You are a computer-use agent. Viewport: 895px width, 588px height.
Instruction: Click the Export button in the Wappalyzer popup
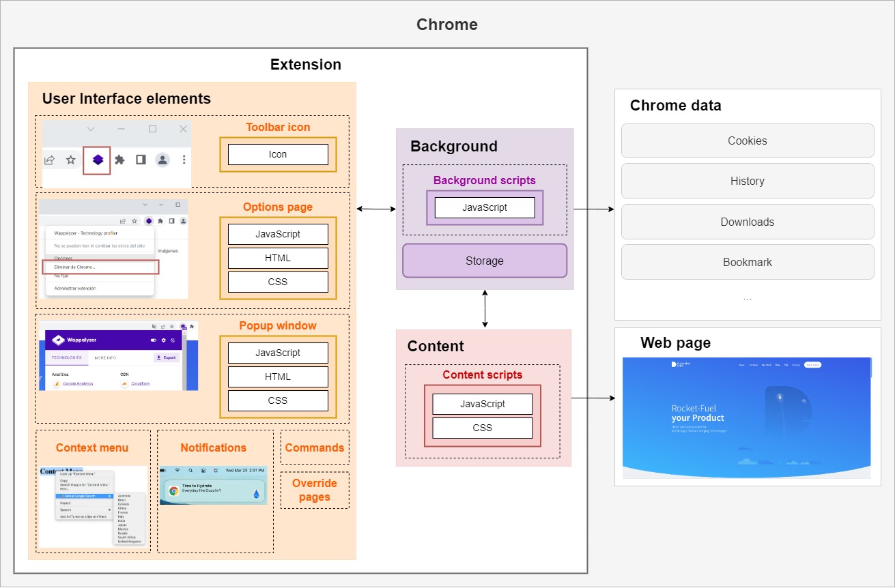166,357
